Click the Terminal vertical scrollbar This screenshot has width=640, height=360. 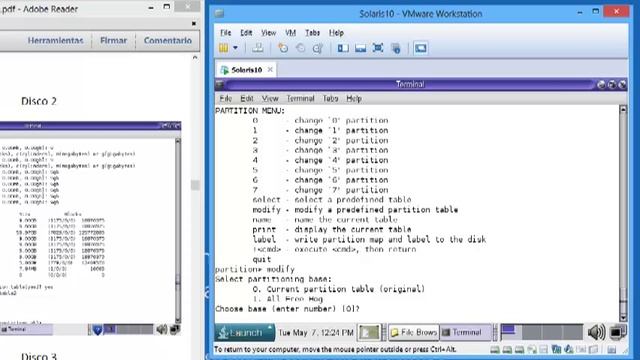click(x=623, y=214)
